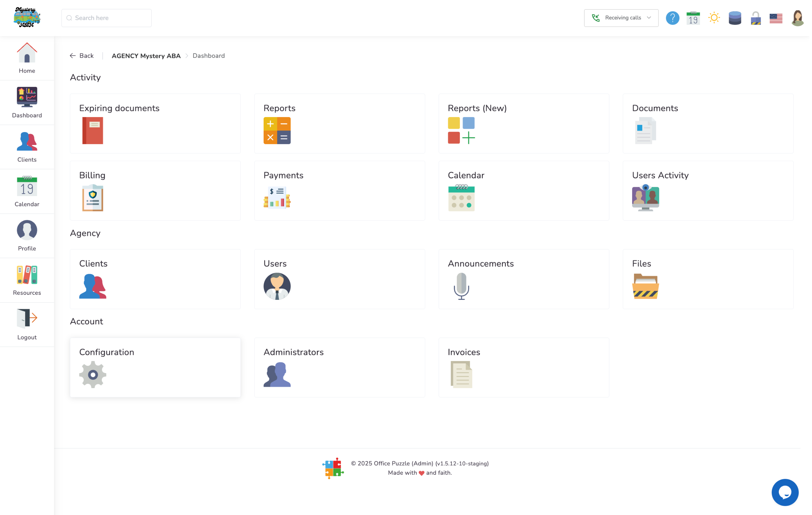Click AGENCY Mystery ABA breadcrumb
812x515 pixels.
(146, 56)
